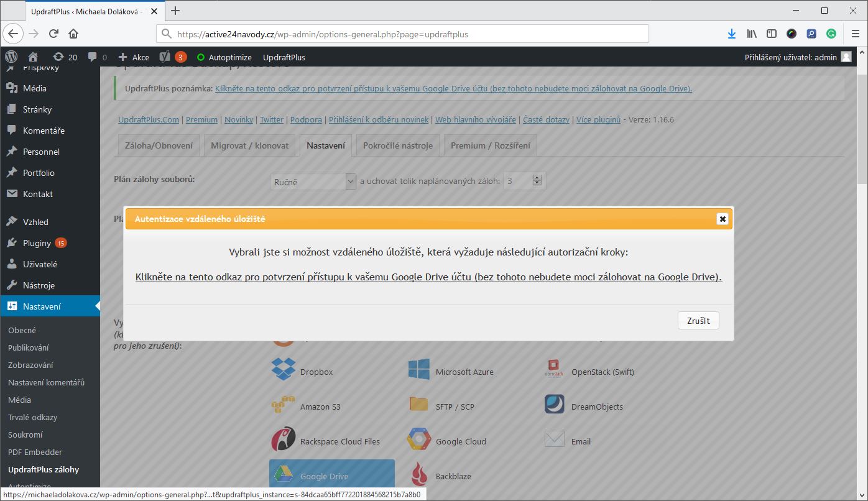Open the Pokročilé nástroje tab
Viewport: 868px width, 501px height.
coord(398,145)
